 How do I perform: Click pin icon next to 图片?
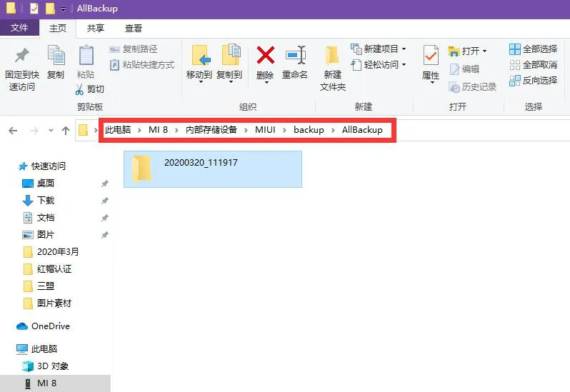pos(105,235)
